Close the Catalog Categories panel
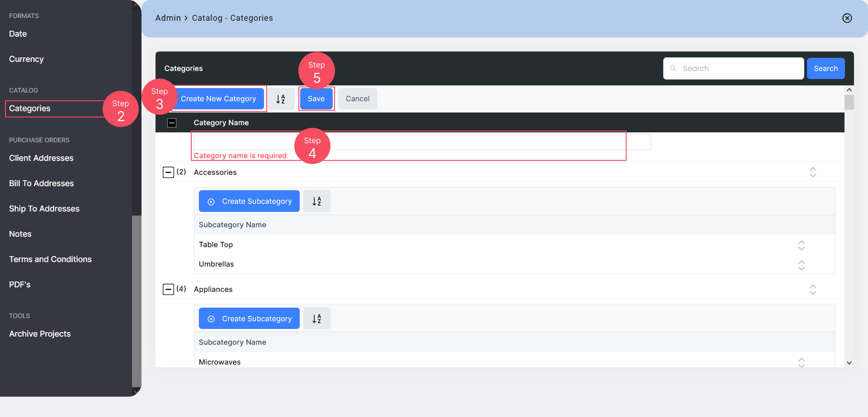 click(x=847, y=18)
